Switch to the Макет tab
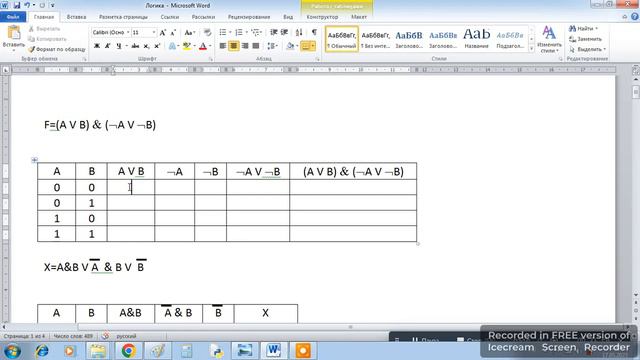Viewport: 640px width, 360px height. (359, 17)
